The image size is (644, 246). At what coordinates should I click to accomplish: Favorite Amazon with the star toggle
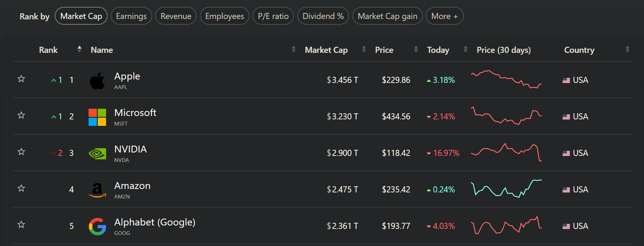[x=21, y=188]
